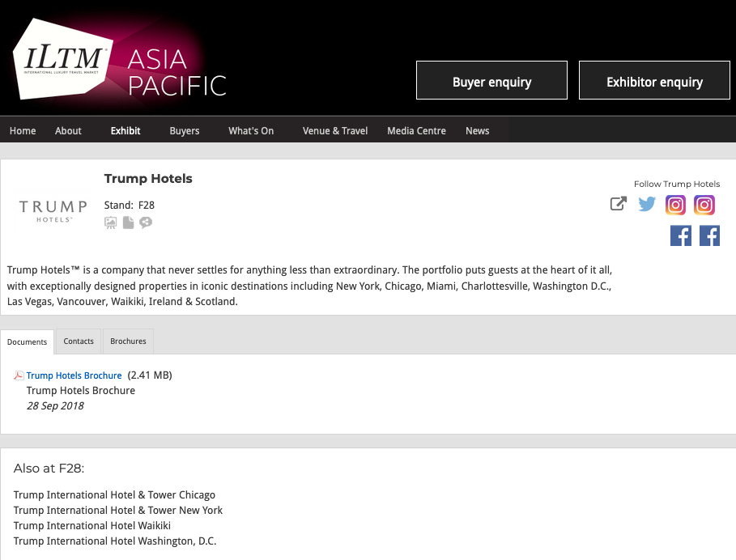Click the document icon under Stand

[x=128, y=223]
